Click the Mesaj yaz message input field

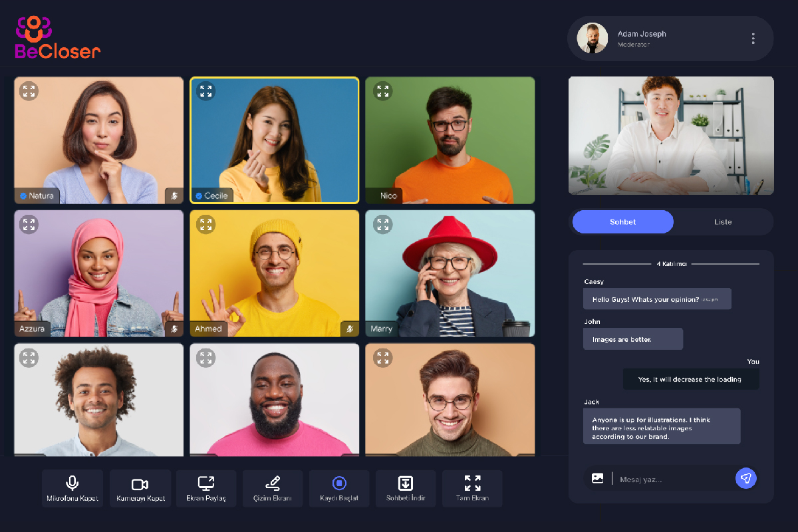click(672, 479)
